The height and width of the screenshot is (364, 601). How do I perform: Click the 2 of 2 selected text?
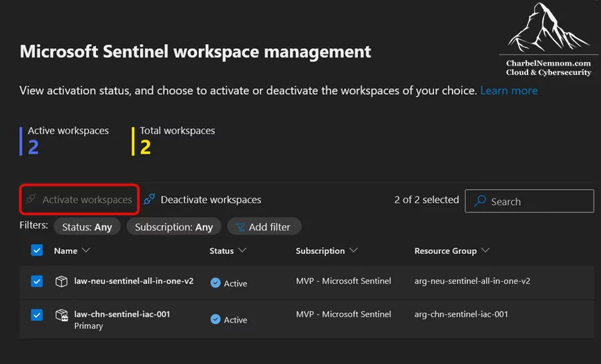coord(427,200)
